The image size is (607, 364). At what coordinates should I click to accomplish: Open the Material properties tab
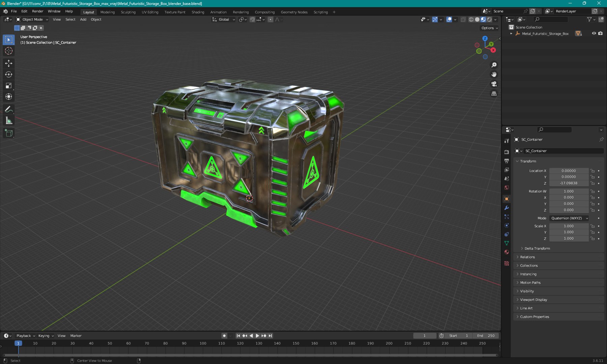[507, 252]
